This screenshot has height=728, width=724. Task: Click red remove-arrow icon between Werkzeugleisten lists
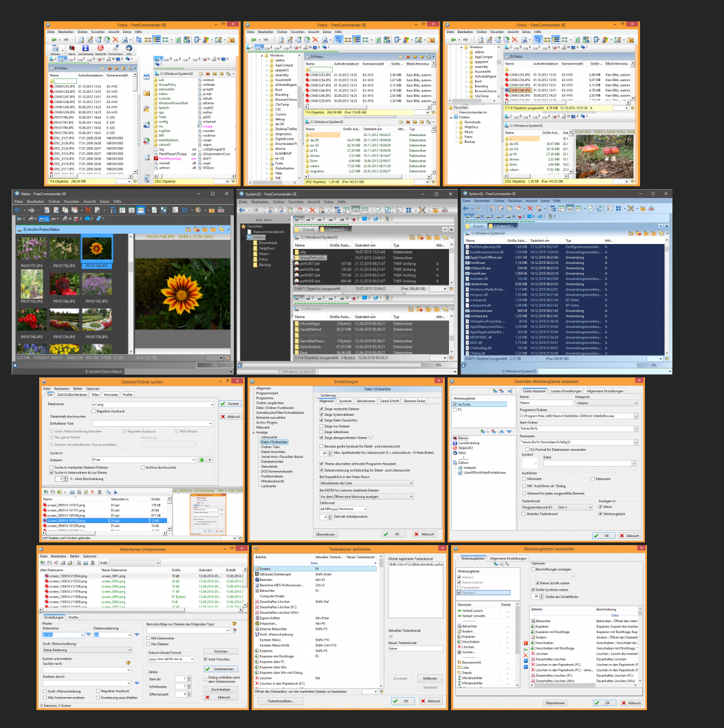526,643
